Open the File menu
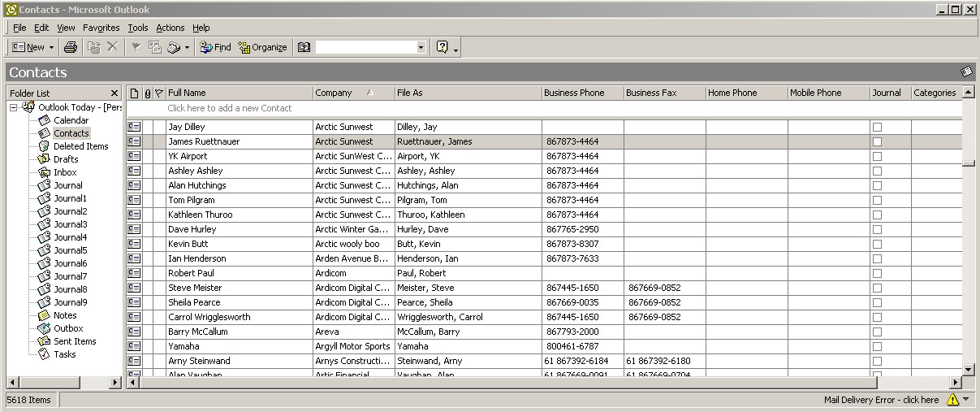Screen dimensions: 980x412 point(19,28)
